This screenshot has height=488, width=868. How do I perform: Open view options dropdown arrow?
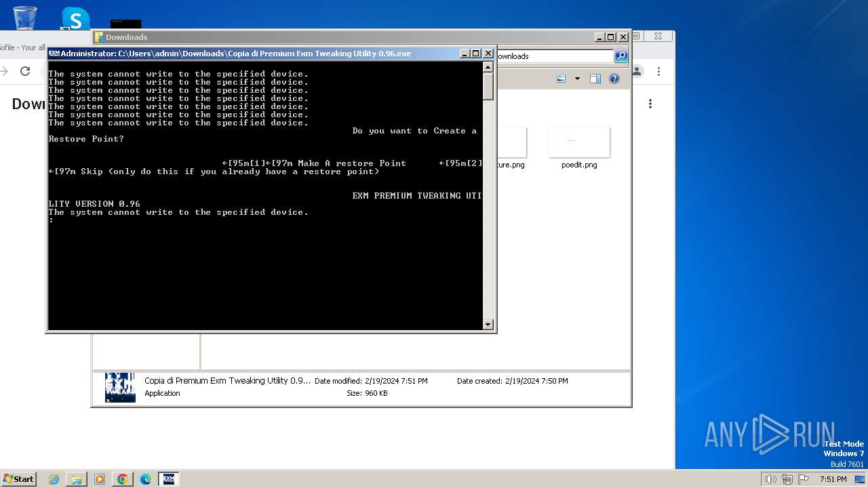click(x=577, y=79)
